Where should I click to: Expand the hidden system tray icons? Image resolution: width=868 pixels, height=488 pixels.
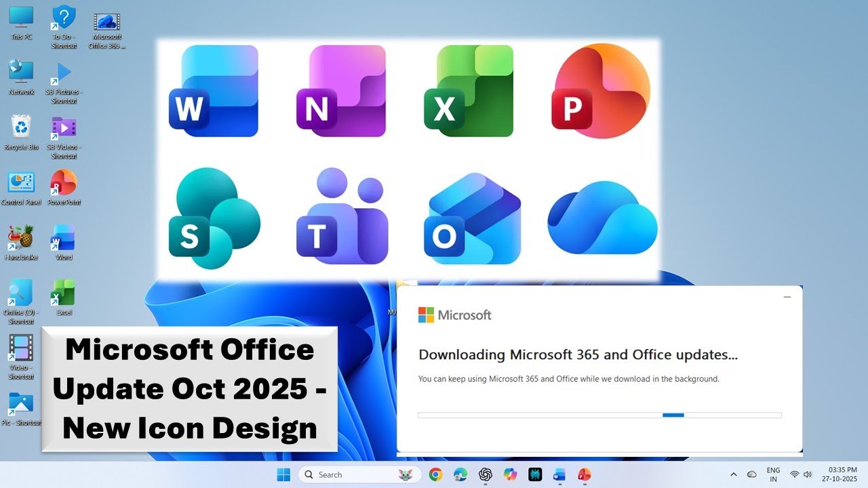pos(733,474)
